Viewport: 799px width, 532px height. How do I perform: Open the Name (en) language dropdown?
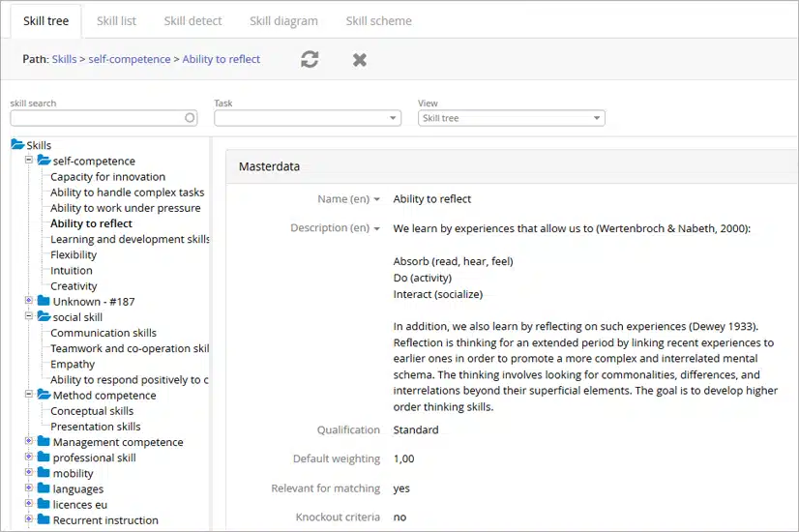[x=376, y=199]
